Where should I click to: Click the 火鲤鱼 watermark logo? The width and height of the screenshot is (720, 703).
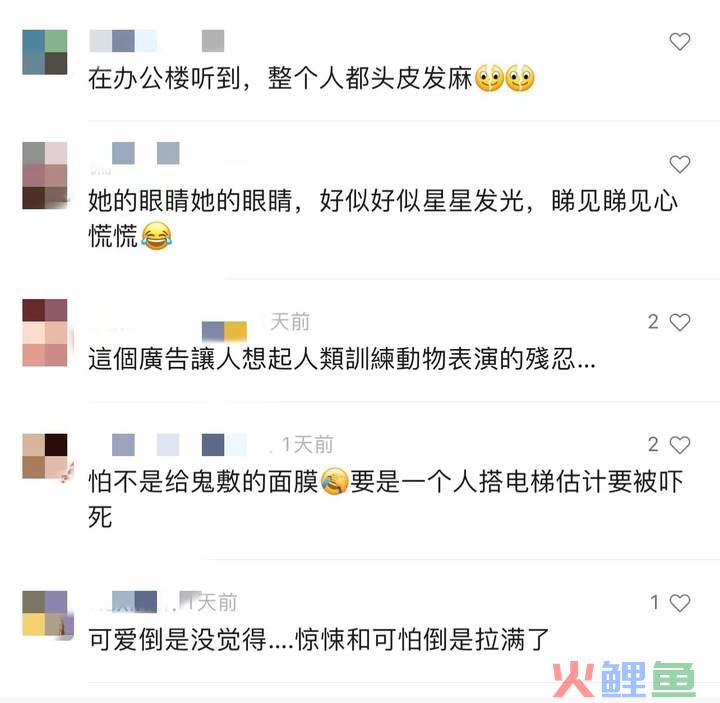click(x=624, y=679)
